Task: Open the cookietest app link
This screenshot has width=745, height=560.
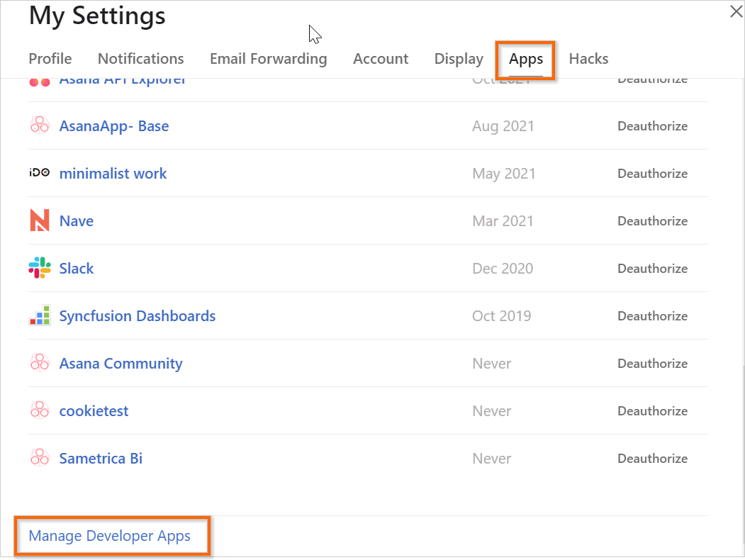Action: 94,411
